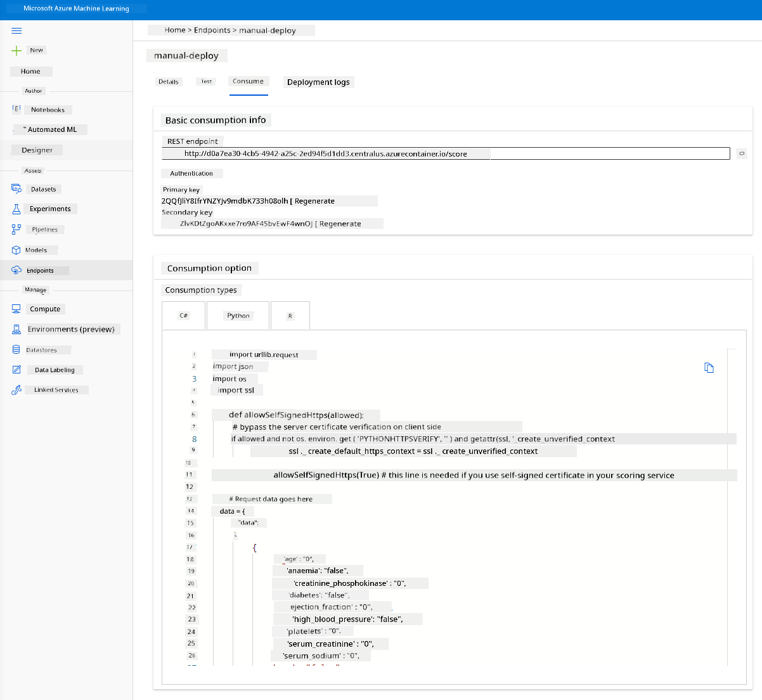Open Automated ML from the sidebar
Image resolution: width=762 pixels, height=700 pixels.
[51, 129]
